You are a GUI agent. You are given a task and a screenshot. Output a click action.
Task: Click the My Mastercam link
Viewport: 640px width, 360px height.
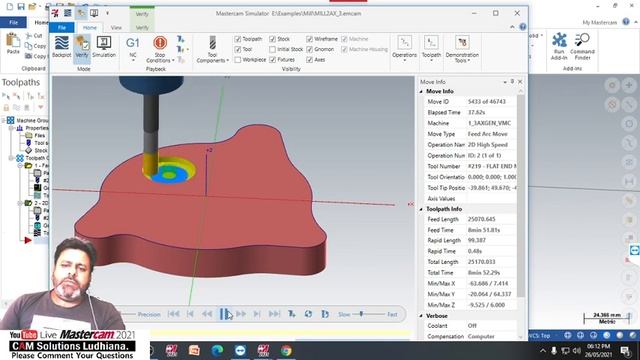[x=600, y=22]
